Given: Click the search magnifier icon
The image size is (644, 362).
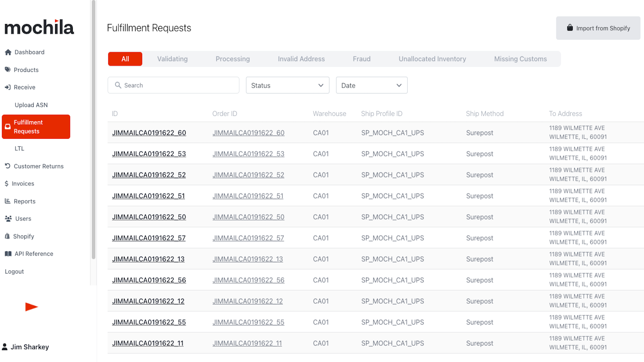Looking at the screenshot, I should (x=118, y=85).
